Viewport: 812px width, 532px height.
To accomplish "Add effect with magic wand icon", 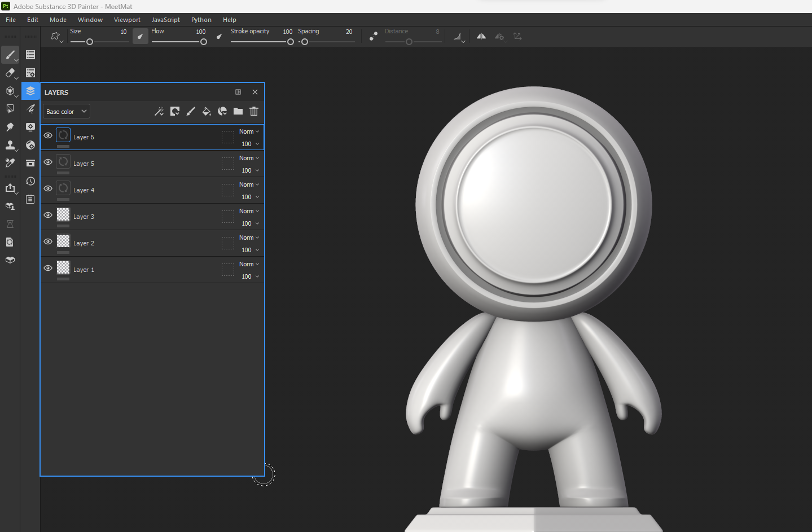I will [x=159, y=111].
